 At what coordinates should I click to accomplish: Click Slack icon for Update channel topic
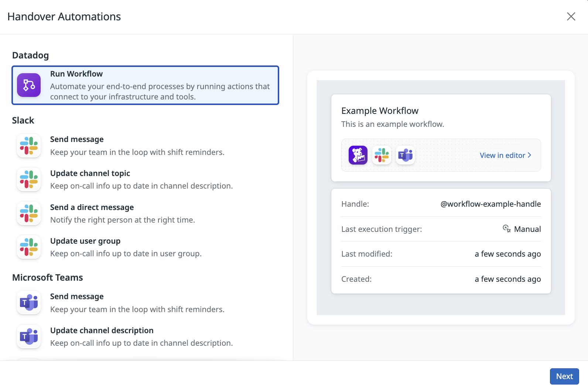pyautogui.click(x=29, y=179)
